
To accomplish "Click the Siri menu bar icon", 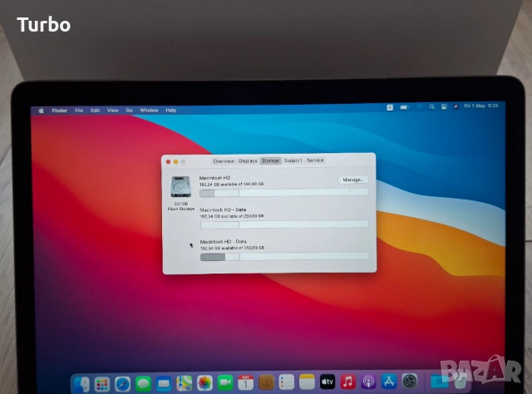I will [x=456, y=106].
